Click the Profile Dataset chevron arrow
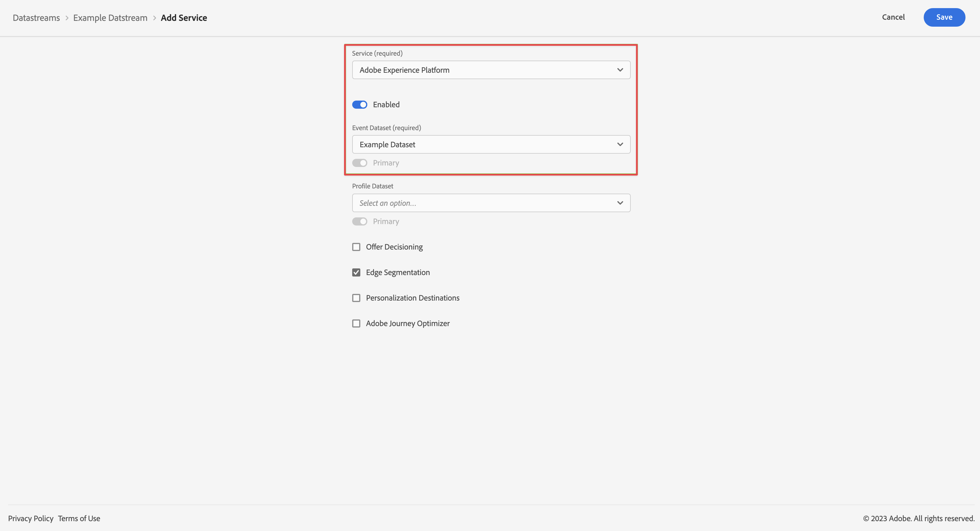Image resolution: width=980 pixels, height=531 pixels. click(x=620, y=203)
